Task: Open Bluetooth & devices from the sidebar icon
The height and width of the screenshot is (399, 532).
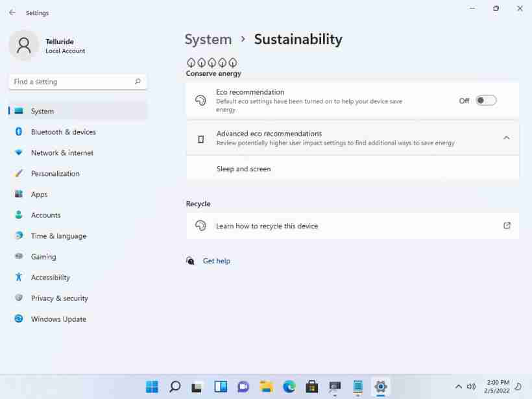Action: click(19, 132)
